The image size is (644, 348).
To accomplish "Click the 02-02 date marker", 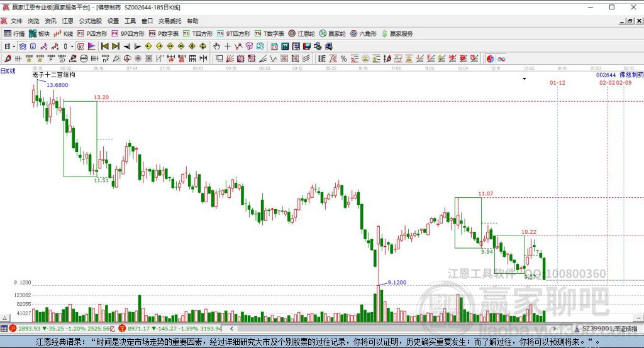I will tap(607, 82).
